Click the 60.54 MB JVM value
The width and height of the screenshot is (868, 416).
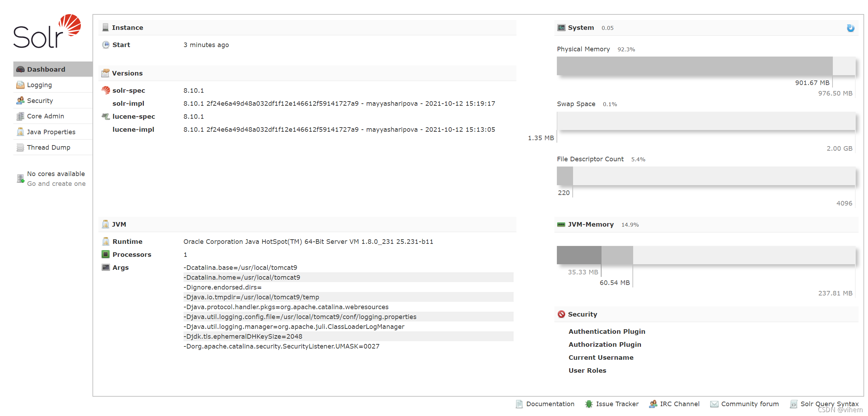615,282
